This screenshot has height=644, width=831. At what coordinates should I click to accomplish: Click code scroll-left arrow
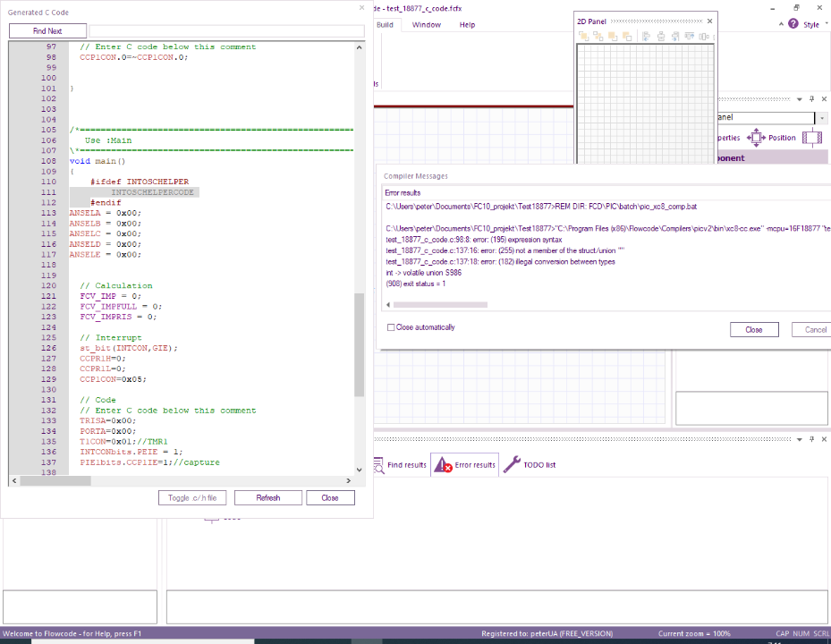pyautogui.click(x=14, y=480)
